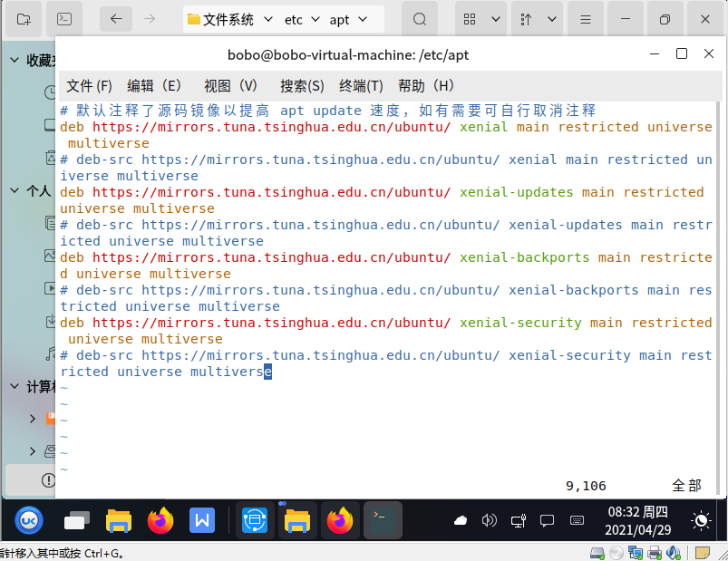Open the 文件(F) terminal menu
This screenshot has width=728, height=561.
point(89,86)
